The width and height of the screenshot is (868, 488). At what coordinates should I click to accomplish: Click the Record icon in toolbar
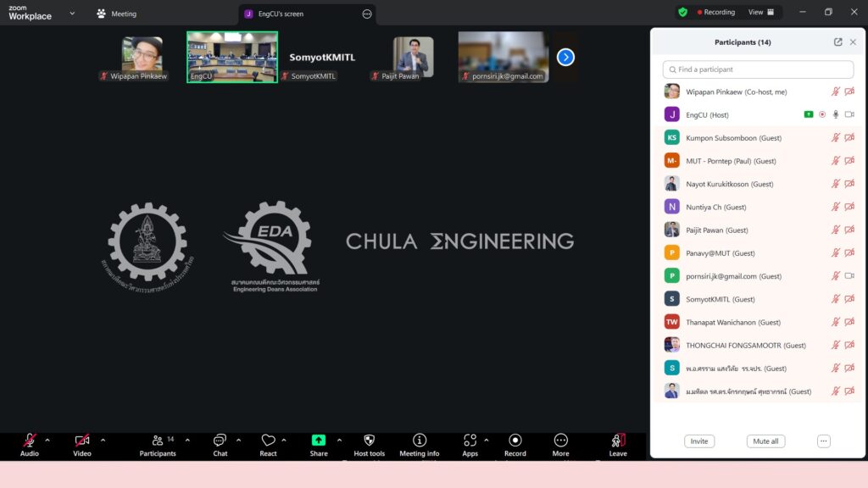(515, 441)
